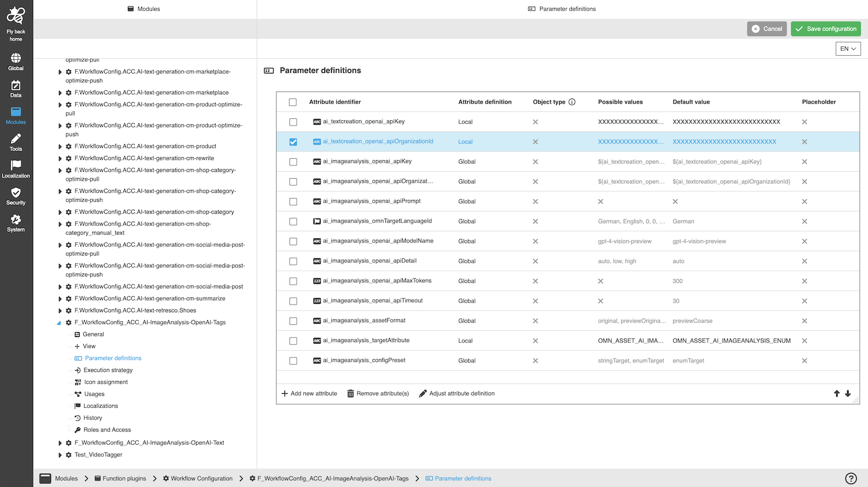Collapse F_WorkflowConfig_ACC_AI-ImageAnalysis-OpenAI-Tags node
The image size is (868, 487).
point(59,323)
